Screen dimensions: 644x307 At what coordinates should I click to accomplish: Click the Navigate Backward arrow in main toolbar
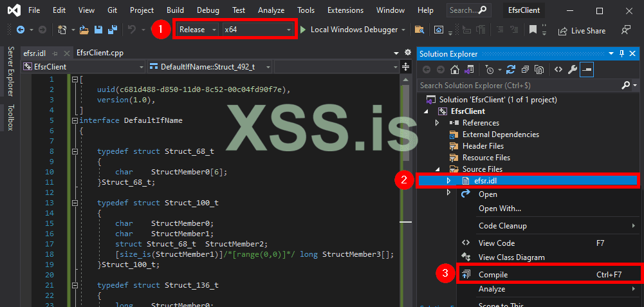[21, 30]
